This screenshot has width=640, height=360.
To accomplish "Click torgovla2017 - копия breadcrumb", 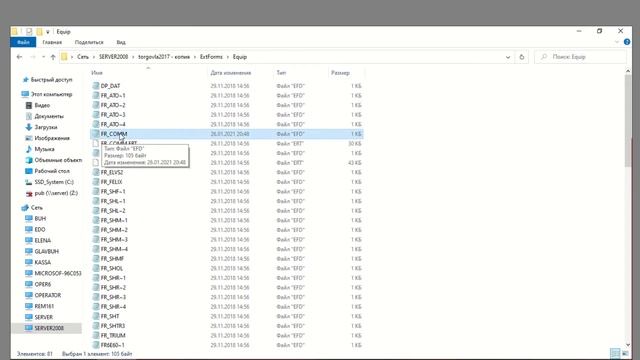I will [x=164, y=57].
